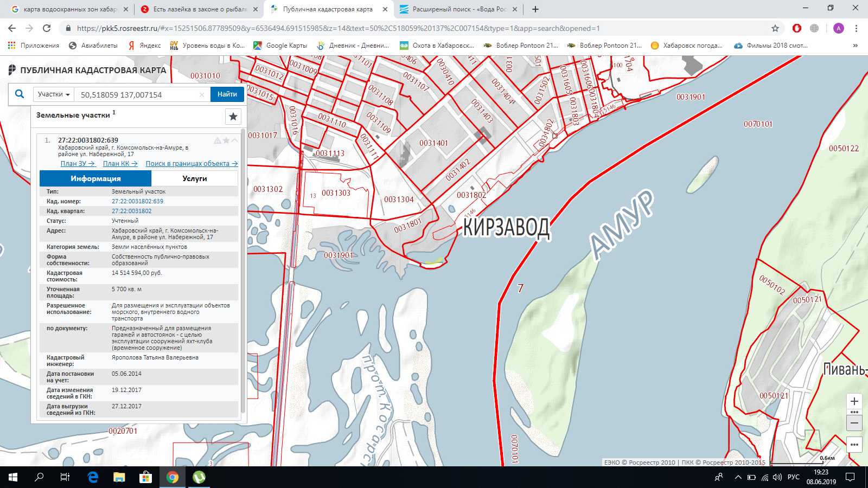868x488 pixels.
Task: Open the План КК link
Action: (120, 164)
